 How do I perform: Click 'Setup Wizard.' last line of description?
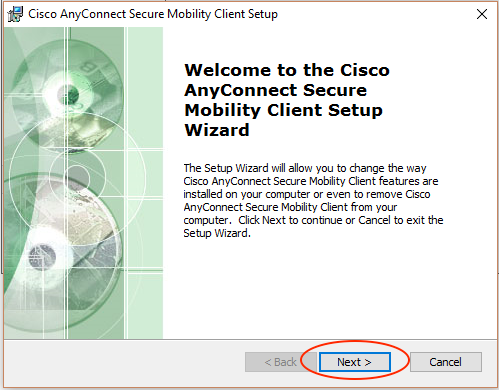tap(217, 233)
